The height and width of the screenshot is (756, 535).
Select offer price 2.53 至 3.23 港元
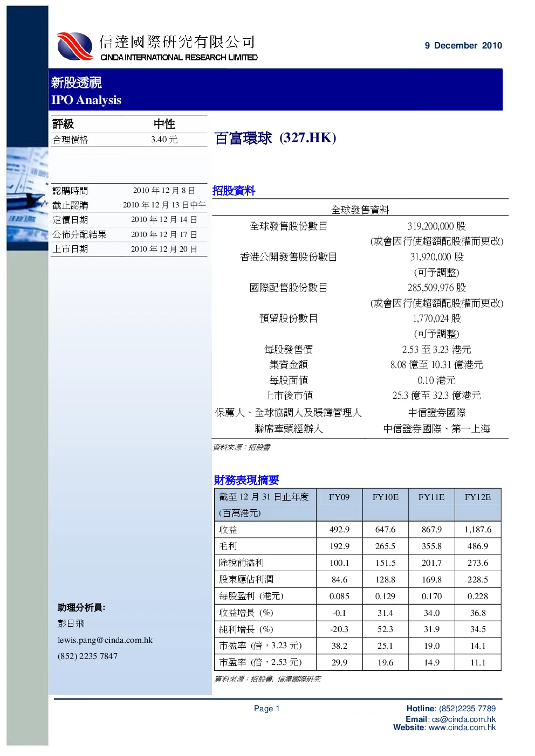point(437,350)
